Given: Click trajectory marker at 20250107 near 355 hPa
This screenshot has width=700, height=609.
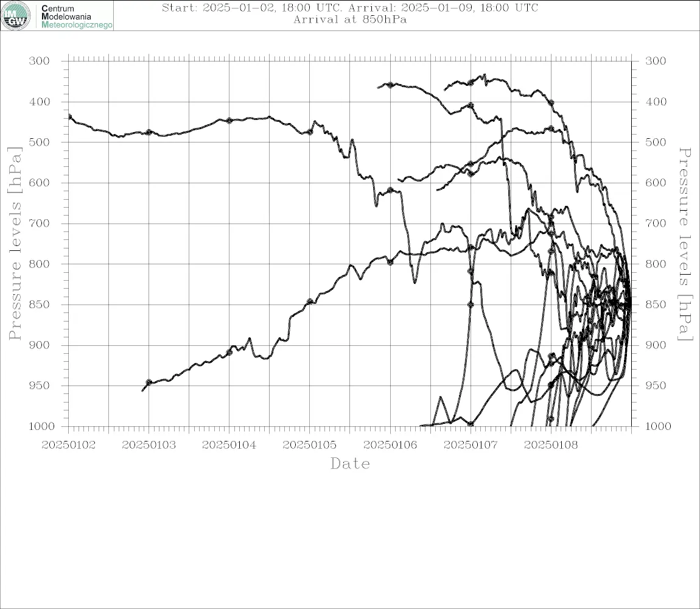Looking at the screenshot, I should [471, 83].
